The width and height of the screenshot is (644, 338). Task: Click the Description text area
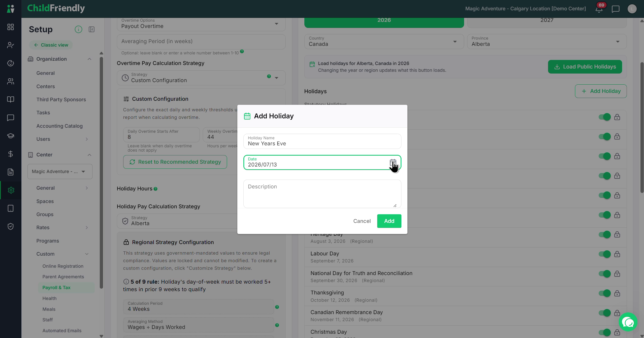click(322, 194)
